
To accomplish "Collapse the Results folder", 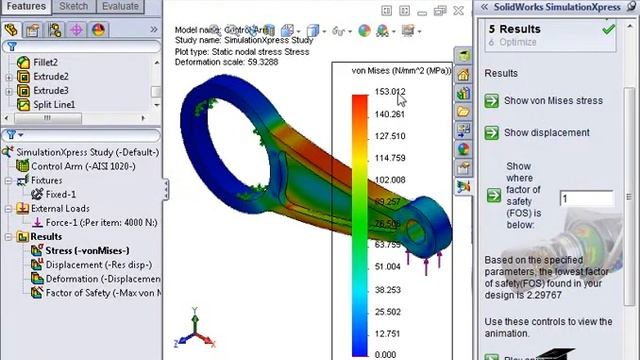I will [9, 237].
